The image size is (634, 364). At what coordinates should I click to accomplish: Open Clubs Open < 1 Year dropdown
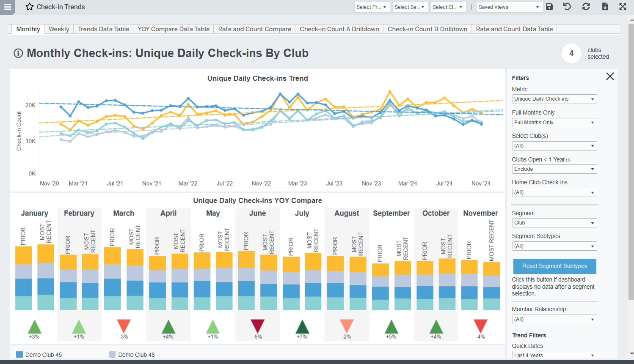pos(554,169)
